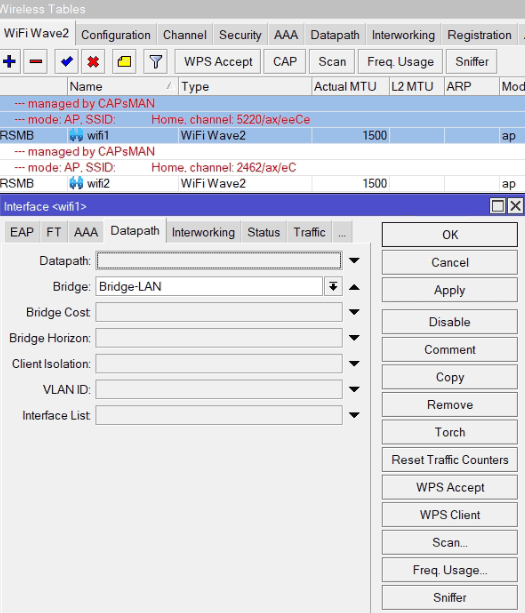This screenshot has height=613, width=525.
Task: Click the dialog Comment button
Action: pyautogui.click(x=450, y=350)
